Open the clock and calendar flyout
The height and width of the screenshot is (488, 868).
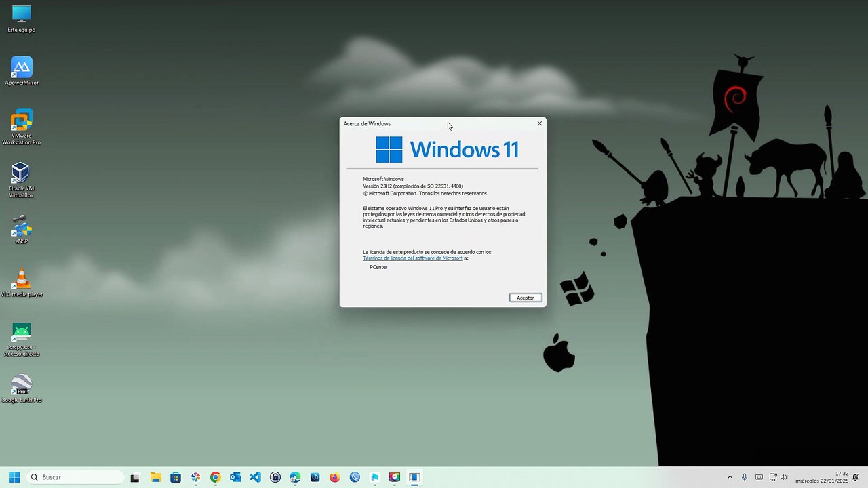point(821,477)
